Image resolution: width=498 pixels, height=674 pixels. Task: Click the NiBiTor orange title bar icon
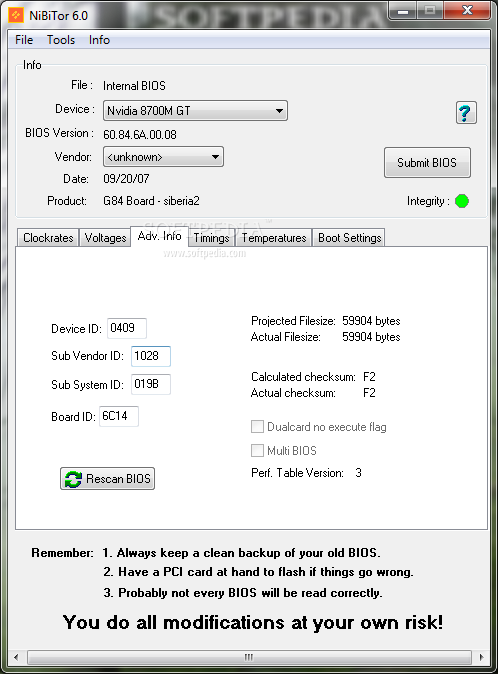tap(16, 15)
